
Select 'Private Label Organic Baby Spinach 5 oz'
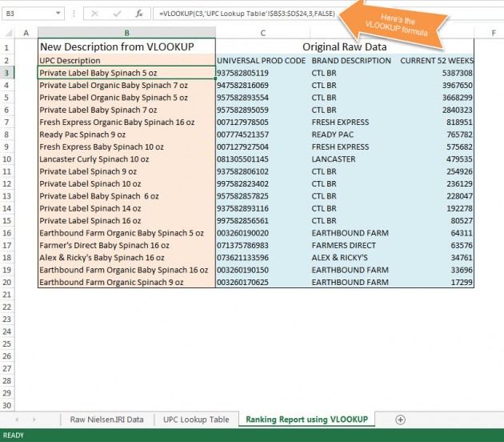click(126, 98)
